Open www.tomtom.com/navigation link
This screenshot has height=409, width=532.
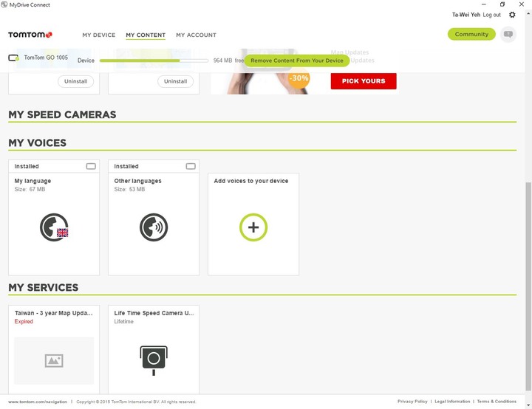pyautogui.click(x=38, y=402)
